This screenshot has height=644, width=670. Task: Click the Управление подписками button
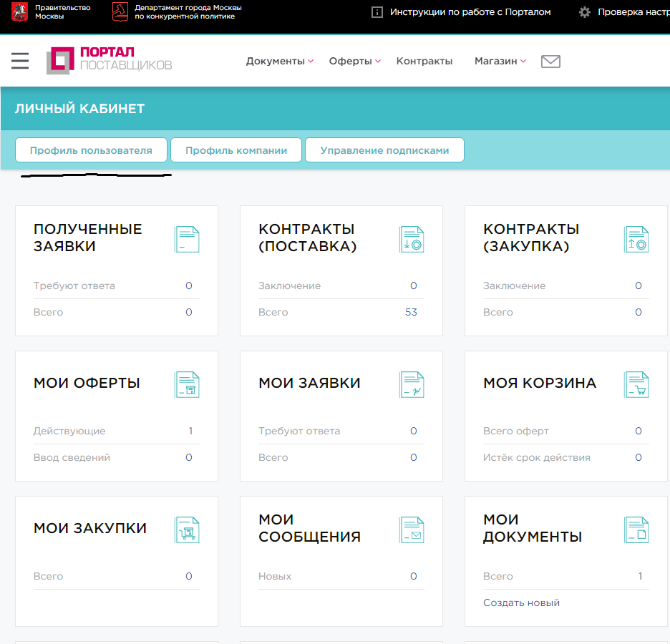[384, 150]
